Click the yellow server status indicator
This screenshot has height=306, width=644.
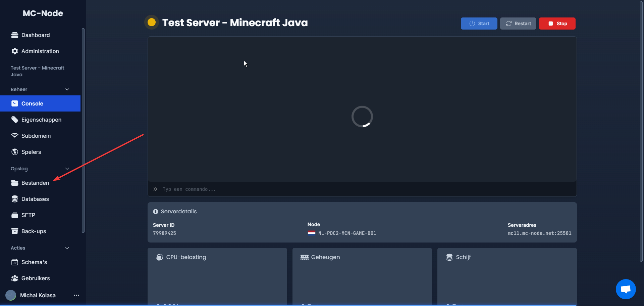click(x=152, y=22)
